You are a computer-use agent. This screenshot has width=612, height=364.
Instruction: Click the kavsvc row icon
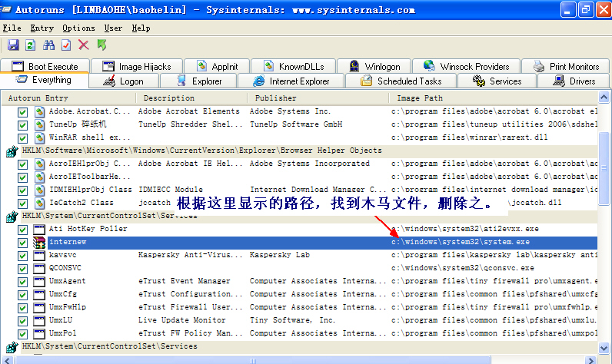pos(39,256)
